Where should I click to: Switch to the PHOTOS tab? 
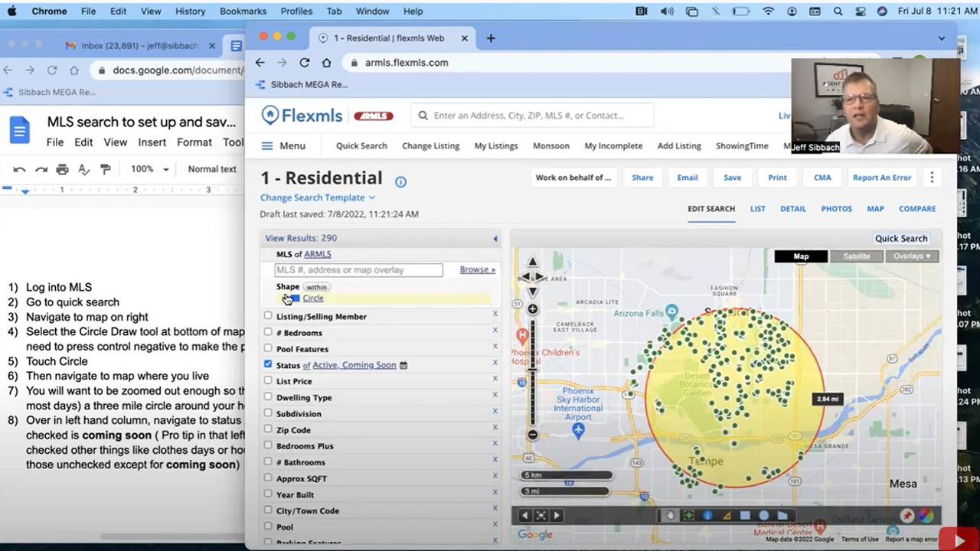tap(836, 208)
